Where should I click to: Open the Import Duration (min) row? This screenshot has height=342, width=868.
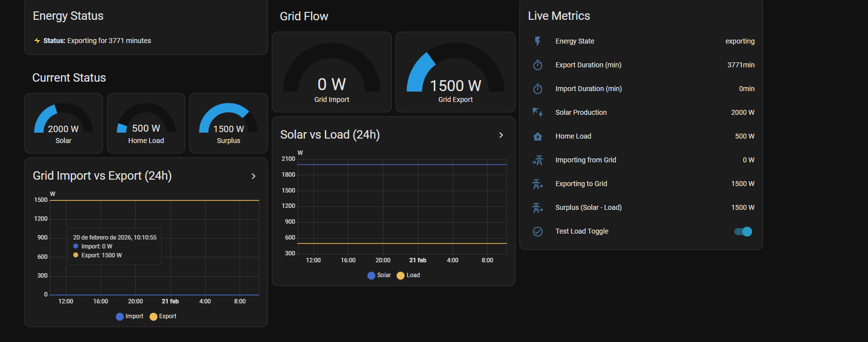click(641, 89)
